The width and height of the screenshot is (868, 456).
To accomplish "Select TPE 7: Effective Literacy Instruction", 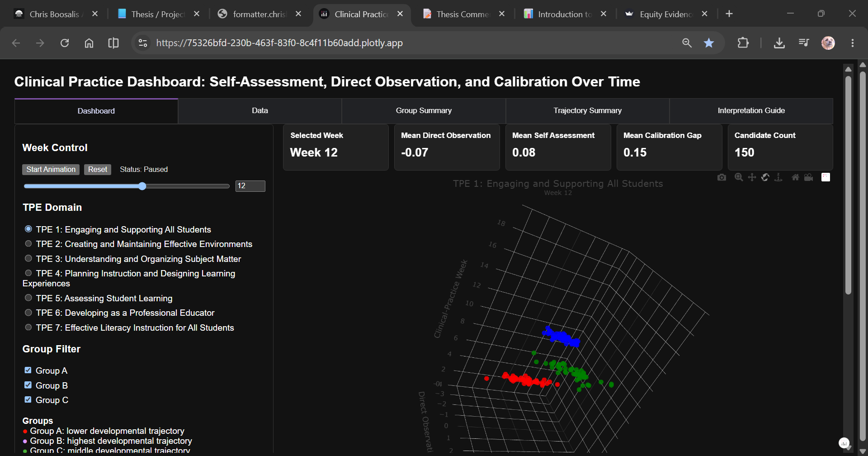I will click(x=28, y=328).
